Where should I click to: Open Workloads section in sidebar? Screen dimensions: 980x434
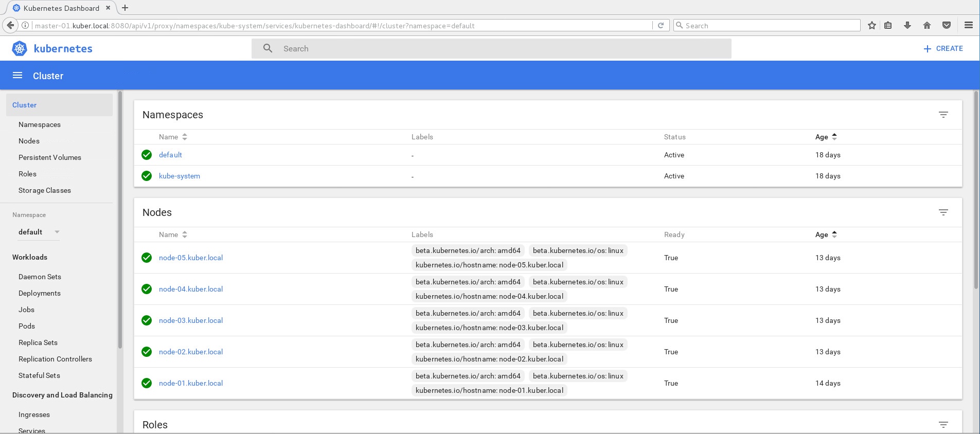click(30, 257)
